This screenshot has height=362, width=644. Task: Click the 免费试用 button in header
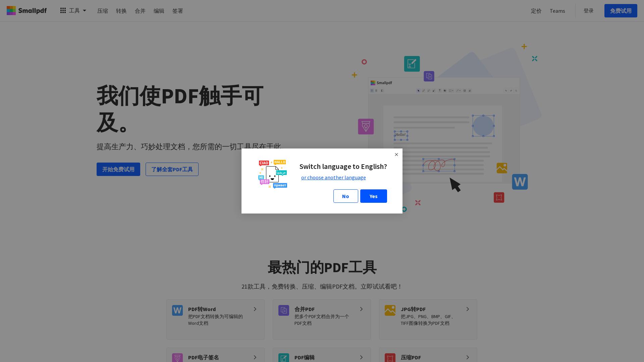click(621, 11)
